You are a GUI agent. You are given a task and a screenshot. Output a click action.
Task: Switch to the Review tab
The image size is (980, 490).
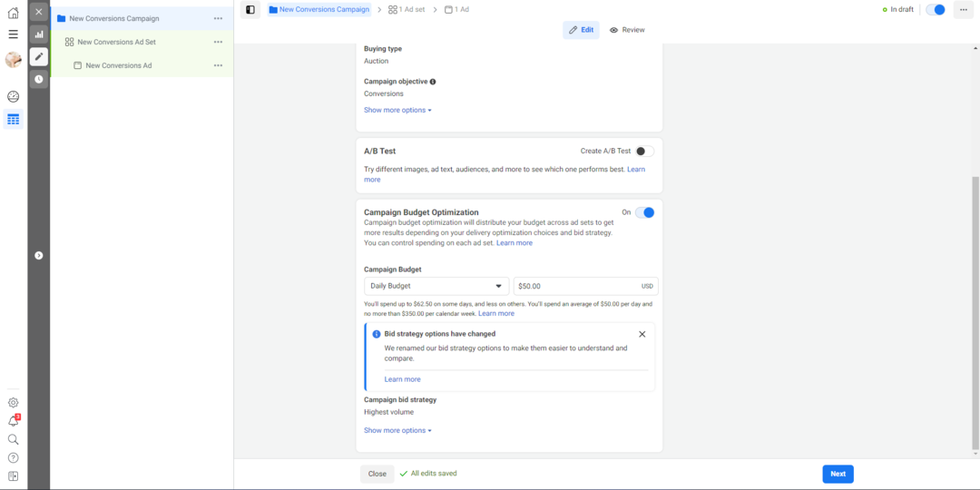pyautogui.click(x=627, y=30)
